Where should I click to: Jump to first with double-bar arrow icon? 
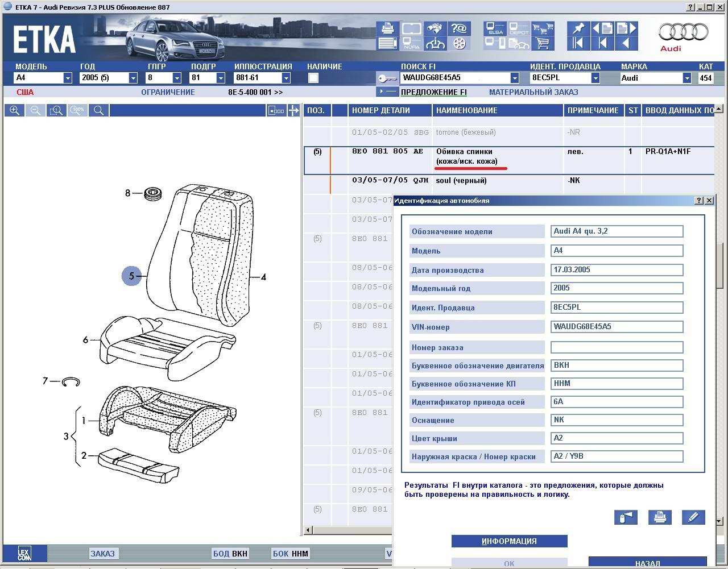pos(578,43)
